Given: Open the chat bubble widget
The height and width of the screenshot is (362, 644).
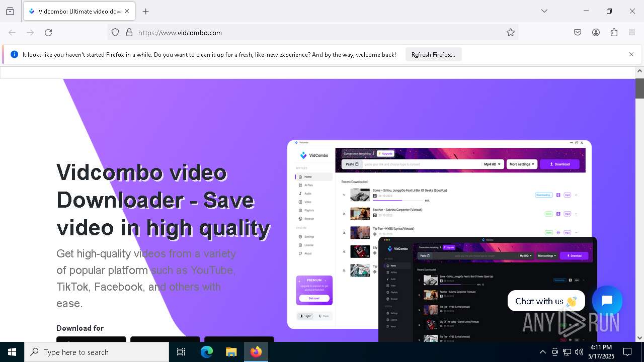Looking at the screenshot, I should click(x=607, y=301).
